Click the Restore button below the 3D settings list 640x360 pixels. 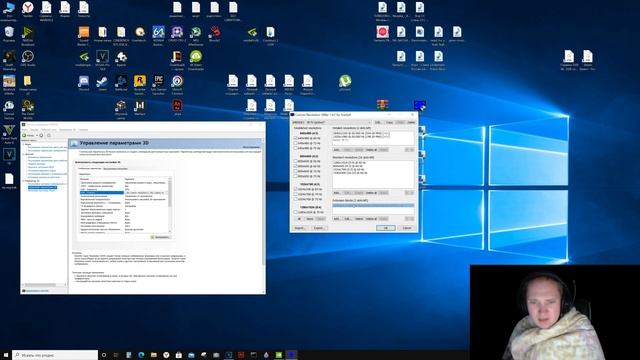point(160,237)
